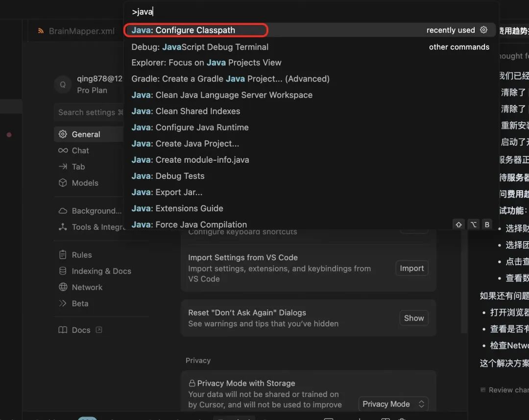Click the Background cloud icon
This screenshot has height=420, width=529.
(x=63, y=211)
